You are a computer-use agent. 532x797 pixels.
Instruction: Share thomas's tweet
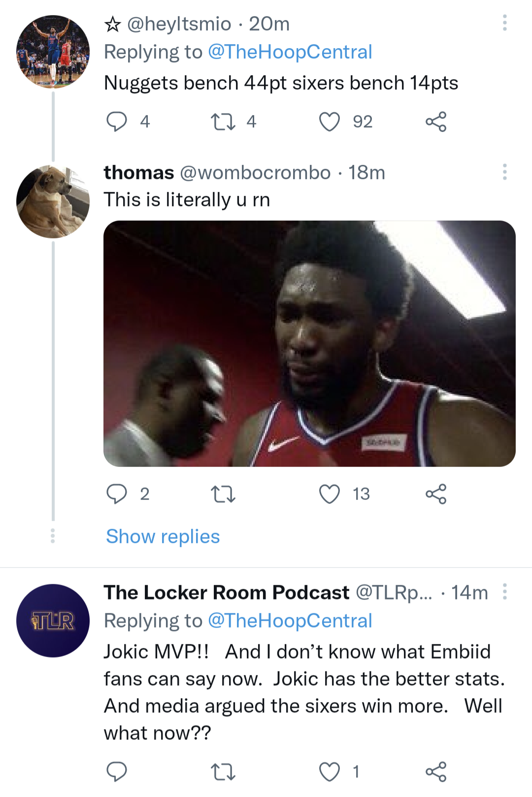point(436,494)
